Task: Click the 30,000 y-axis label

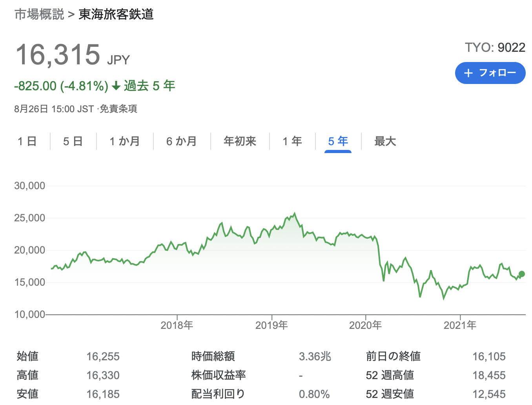Action: tap(30, 186)
